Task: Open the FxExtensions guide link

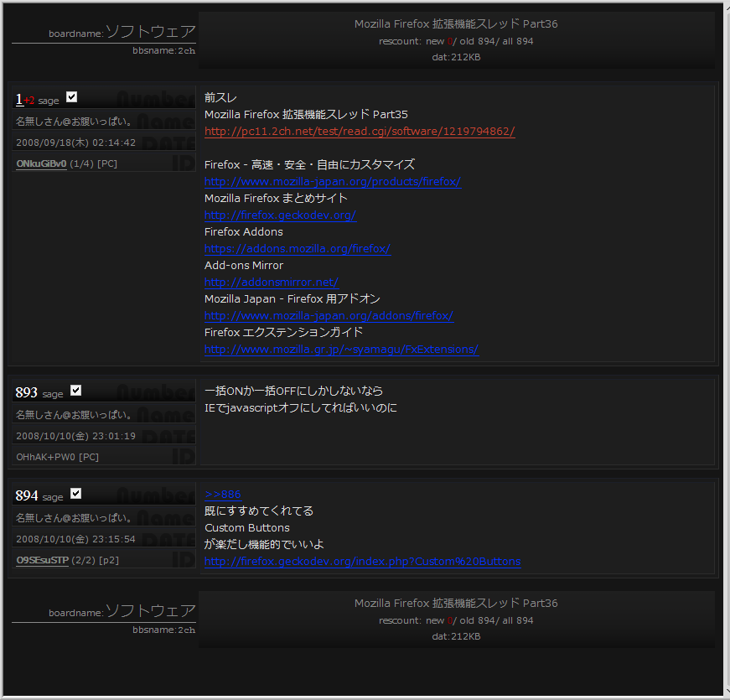Action: (x=341, y=350)
